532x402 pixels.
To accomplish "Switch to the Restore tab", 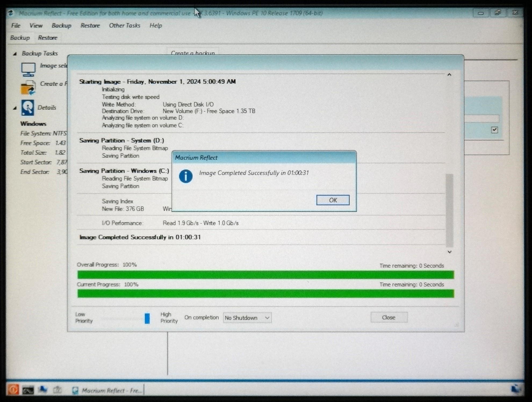I will (48, 38).
